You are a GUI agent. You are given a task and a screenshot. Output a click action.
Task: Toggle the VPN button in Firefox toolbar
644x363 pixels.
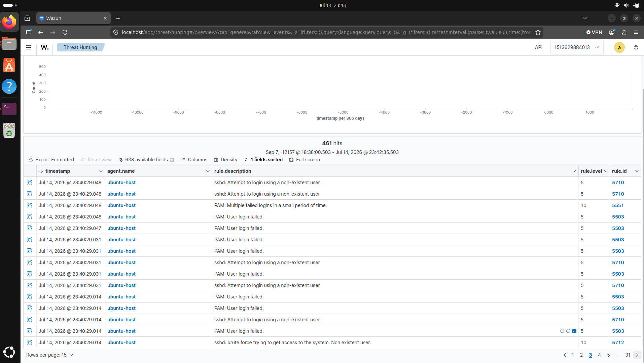[x=594, y=32]
